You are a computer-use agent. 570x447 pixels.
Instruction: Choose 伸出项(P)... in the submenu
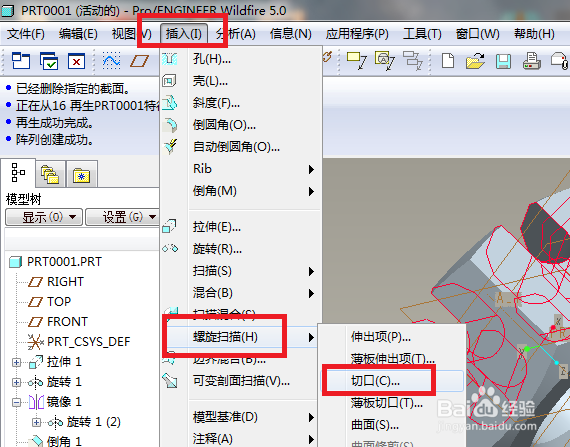click(x=392, y=337)
